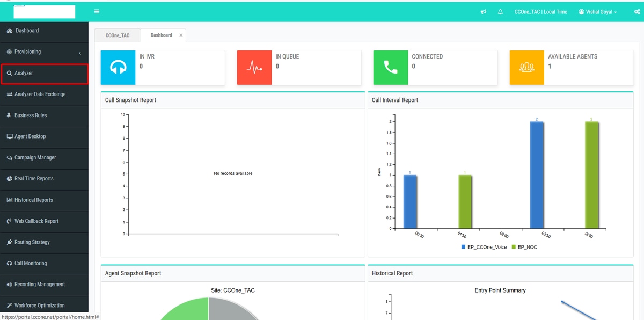The height and width of the screenshot is (320, 644).
Task: Toggle the hamburger menu icon
Action: tap(97, 11)
